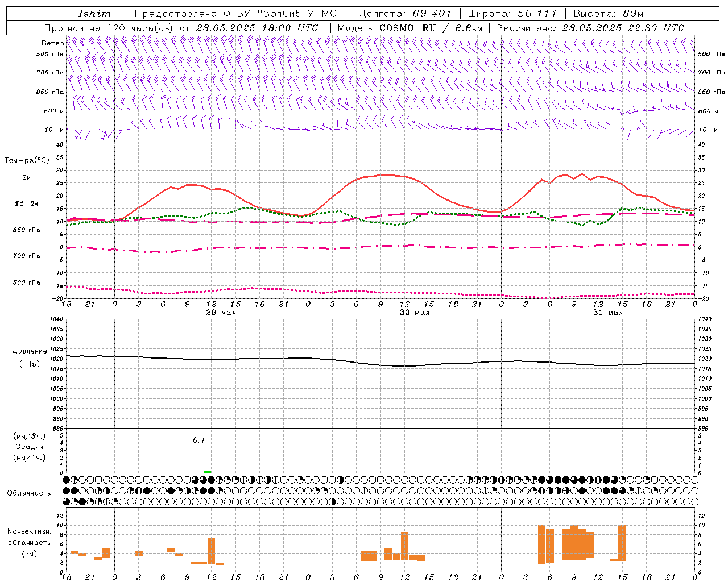Click the solid-line "2м" temperature legend entry

[27, 178]
